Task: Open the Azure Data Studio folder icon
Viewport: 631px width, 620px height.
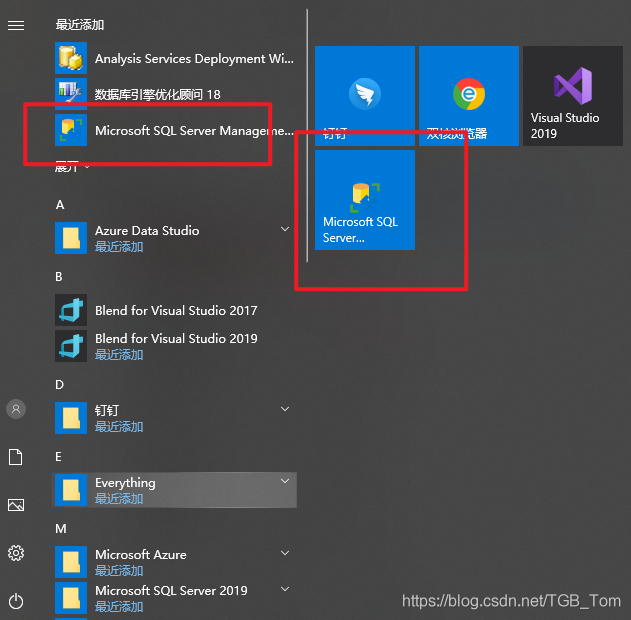Action: 71,238
